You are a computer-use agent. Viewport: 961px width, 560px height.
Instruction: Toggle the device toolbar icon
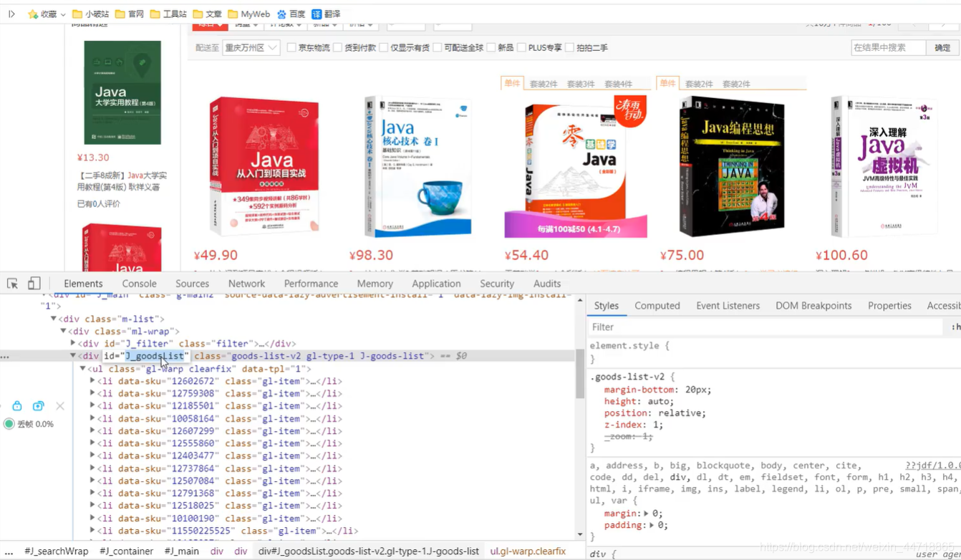click(34, 284)
